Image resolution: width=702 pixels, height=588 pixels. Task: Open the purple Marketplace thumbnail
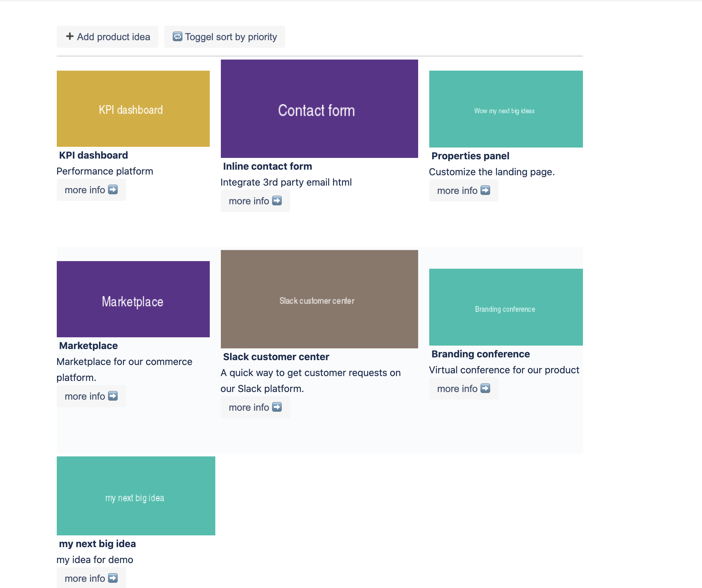133,299
